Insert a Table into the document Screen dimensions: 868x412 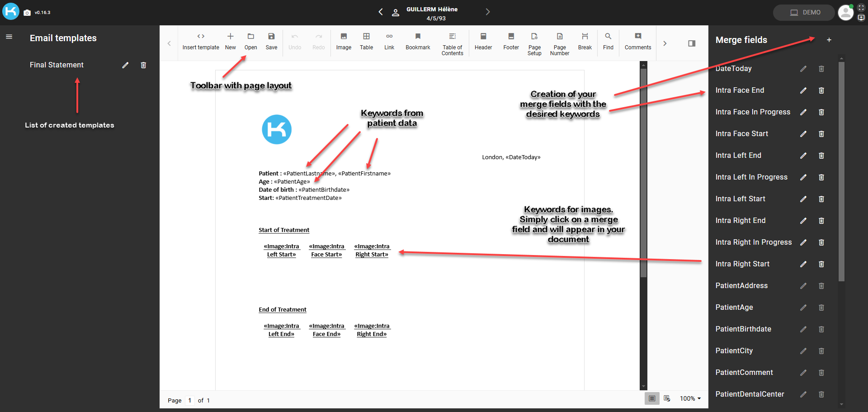click(x=366, y=41)
